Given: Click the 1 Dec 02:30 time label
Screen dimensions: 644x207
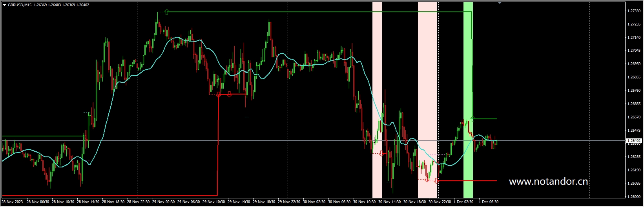Looking at the screenshot, I should (x=463, y=202).
